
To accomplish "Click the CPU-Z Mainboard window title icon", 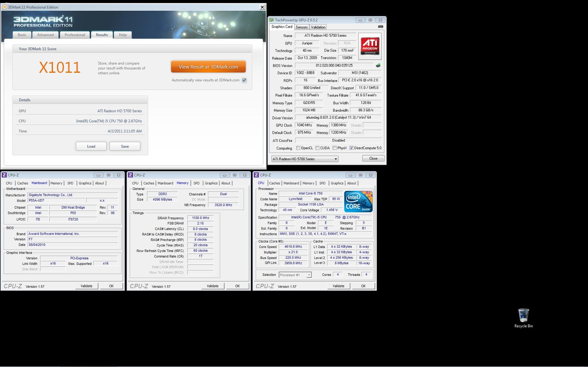I will [4, 175].
